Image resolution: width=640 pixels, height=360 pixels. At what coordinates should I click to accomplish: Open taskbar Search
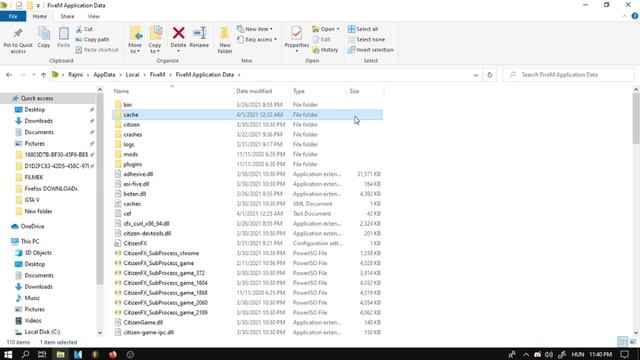tap(25, 354)
